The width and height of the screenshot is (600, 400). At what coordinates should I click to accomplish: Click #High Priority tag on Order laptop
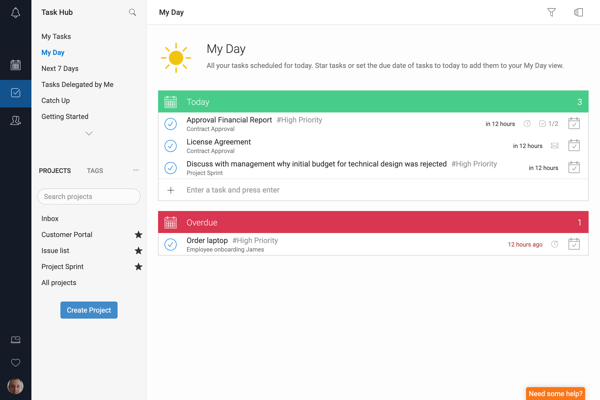point(255,240)
